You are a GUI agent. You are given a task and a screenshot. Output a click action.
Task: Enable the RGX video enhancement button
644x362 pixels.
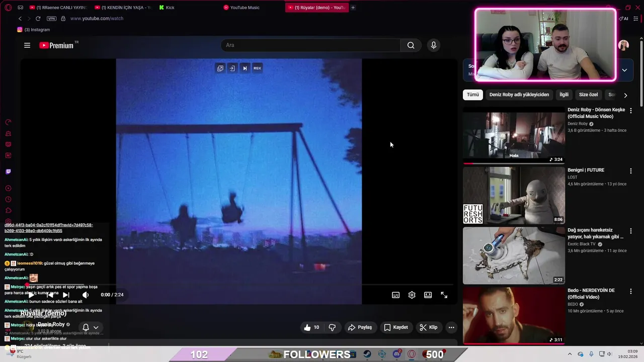click(257, 68)
